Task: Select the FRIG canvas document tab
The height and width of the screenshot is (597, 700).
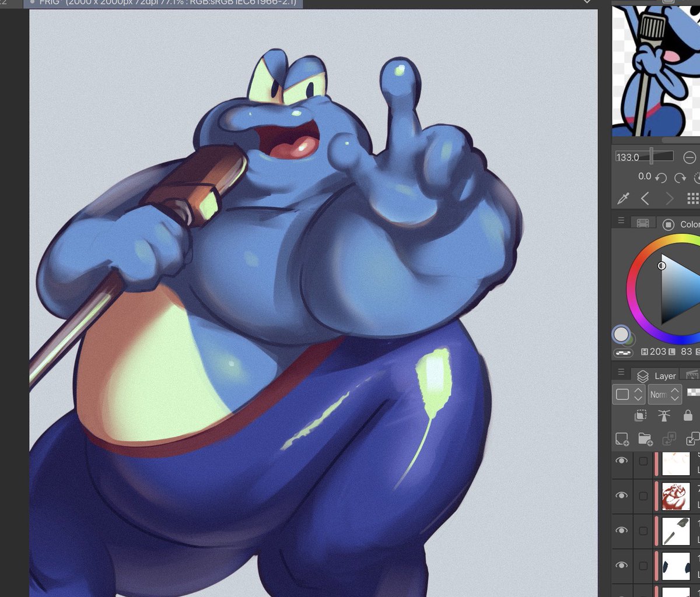Action: click(x=163, y=3)
